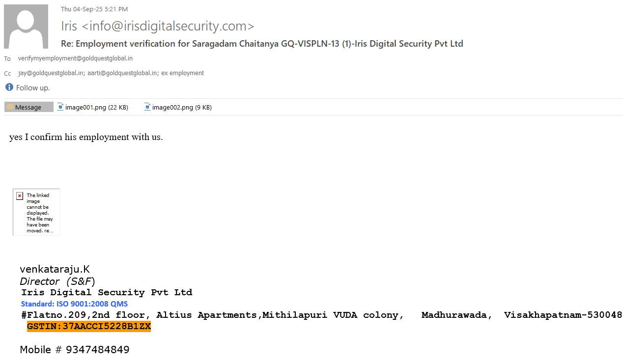Click the blue Follow up info icon
This screenshot has width=623, height=364.
(9, 87)
